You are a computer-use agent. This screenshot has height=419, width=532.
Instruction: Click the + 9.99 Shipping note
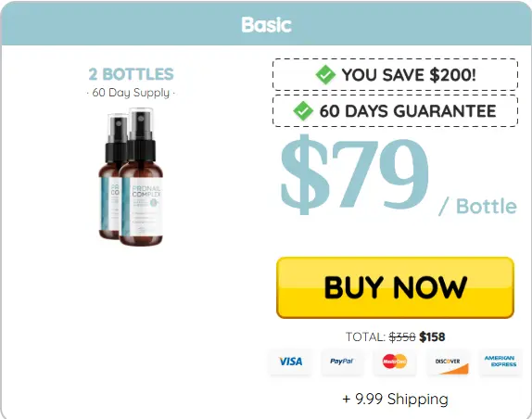click(x=395, y=399)
